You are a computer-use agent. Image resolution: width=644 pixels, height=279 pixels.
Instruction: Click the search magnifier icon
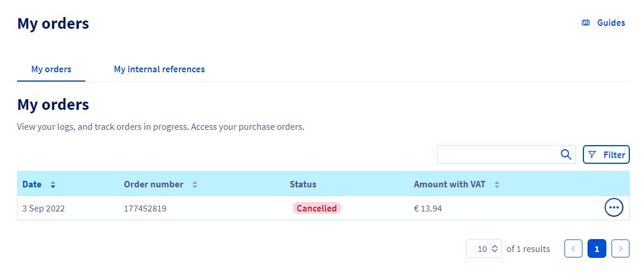[566, 154]
